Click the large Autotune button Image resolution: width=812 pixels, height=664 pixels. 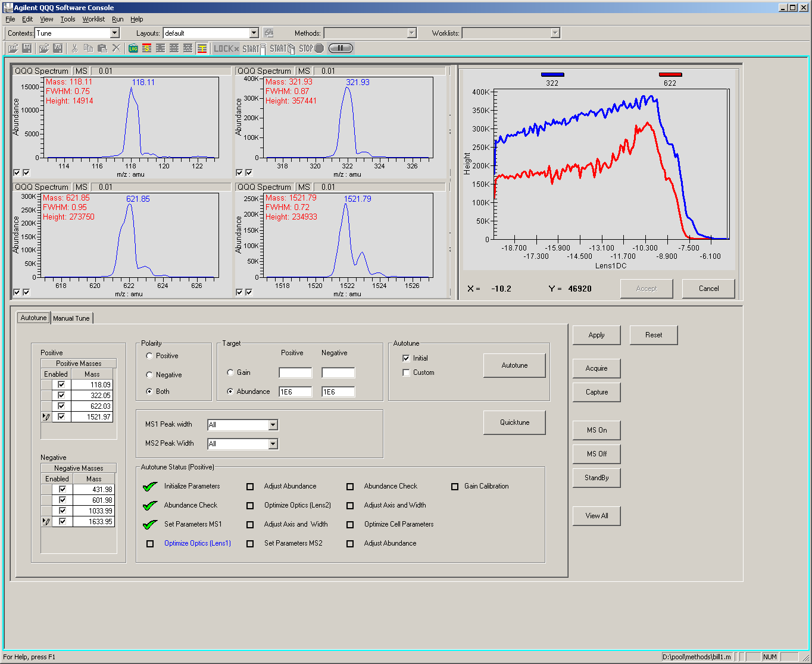click(514, 365)
